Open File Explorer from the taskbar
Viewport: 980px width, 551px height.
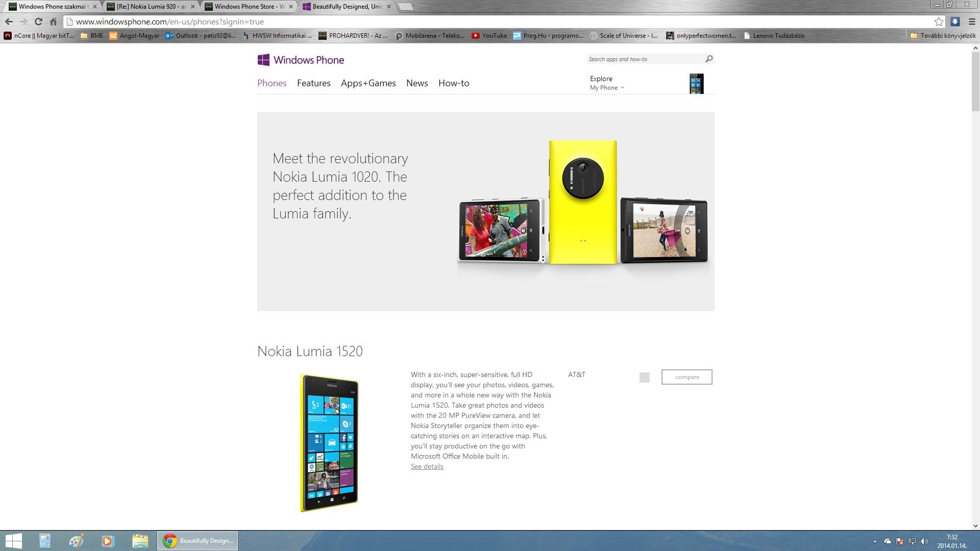pos(140,540)
